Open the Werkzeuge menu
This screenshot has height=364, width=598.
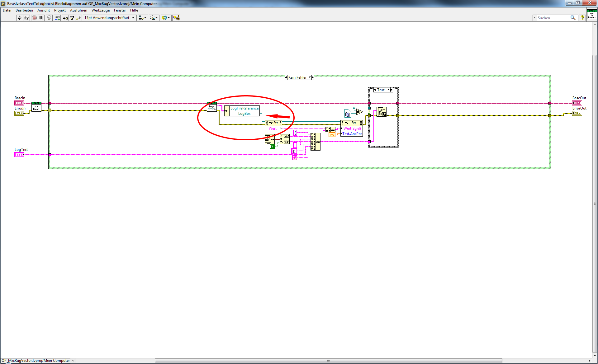click(100, 10)
